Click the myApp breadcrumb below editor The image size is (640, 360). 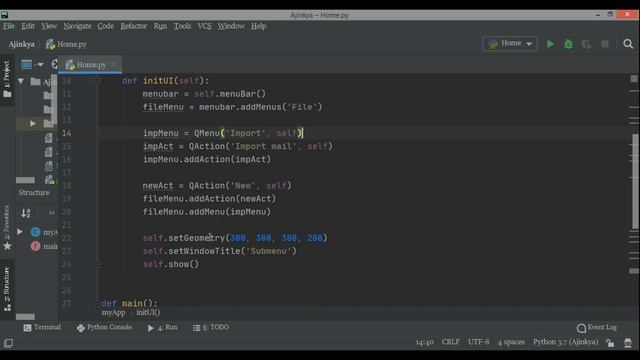point(113,313)
